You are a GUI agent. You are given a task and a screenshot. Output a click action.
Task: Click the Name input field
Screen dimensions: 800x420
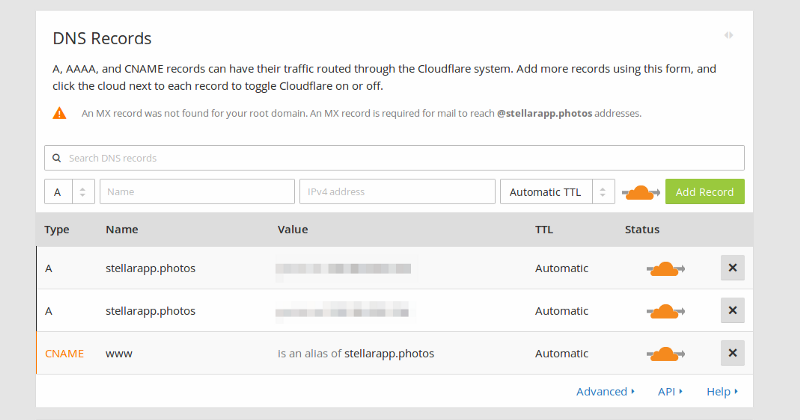[x=197, y=191]
